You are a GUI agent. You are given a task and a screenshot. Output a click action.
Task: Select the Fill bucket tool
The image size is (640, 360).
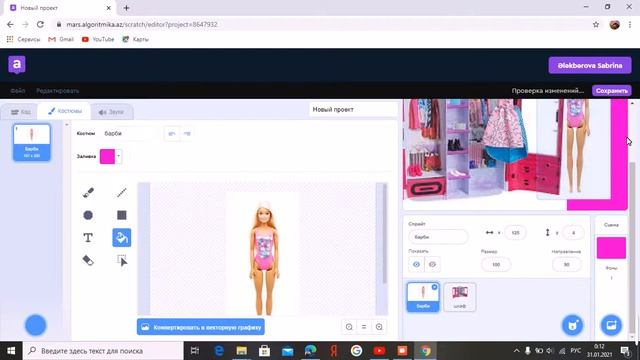pyautogui.click(x=122, y=238)
